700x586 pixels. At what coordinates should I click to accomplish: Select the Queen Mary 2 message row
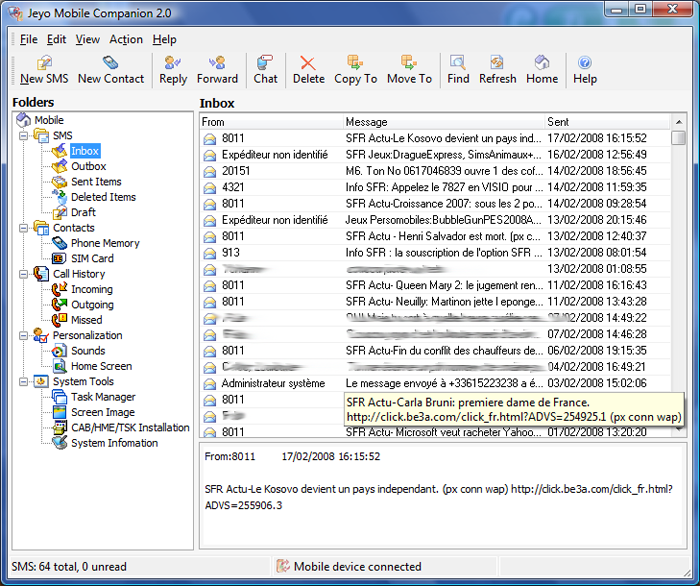(435, 285)
